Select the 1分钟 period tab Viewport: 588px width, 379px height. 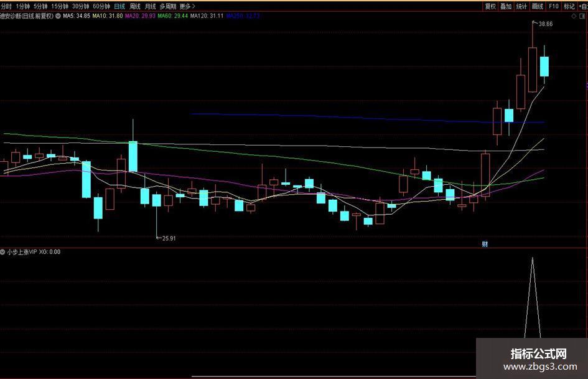point(23,6)
